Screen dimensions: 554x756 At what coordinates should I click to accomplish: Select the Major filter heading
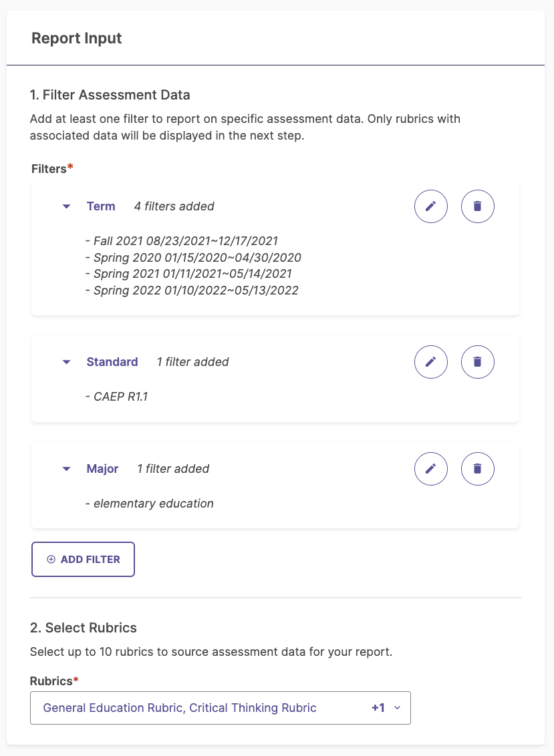[x=102, y=469]
